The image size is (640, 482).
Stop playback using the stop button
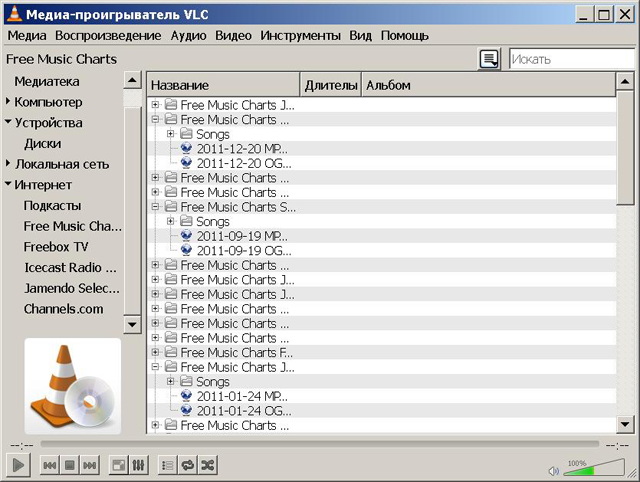70,465
